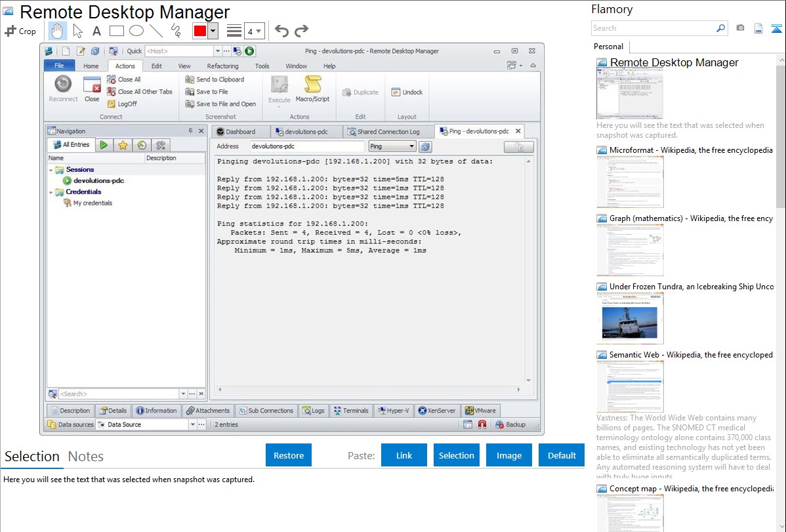This screenshot has width=786, height=532.
Task: Click the Image paste button
Action: point(509,455)
